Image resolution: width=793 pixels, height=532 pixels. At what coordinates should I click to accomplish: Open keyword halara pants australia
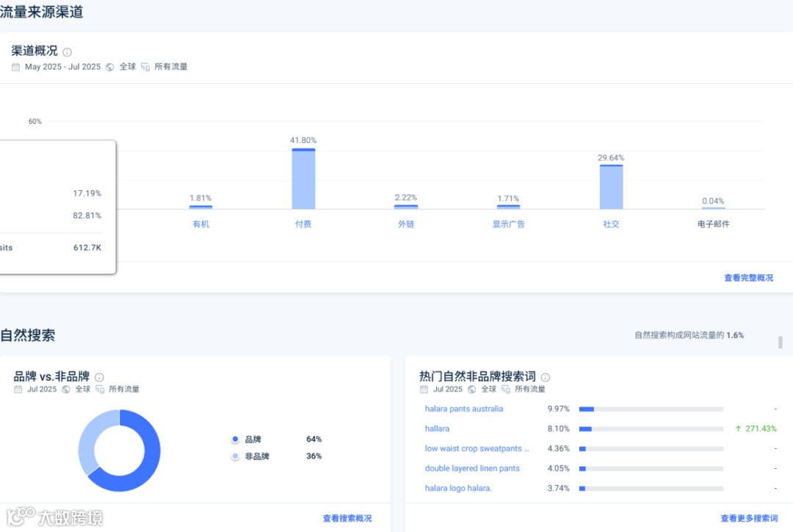[x=464, y=409]
